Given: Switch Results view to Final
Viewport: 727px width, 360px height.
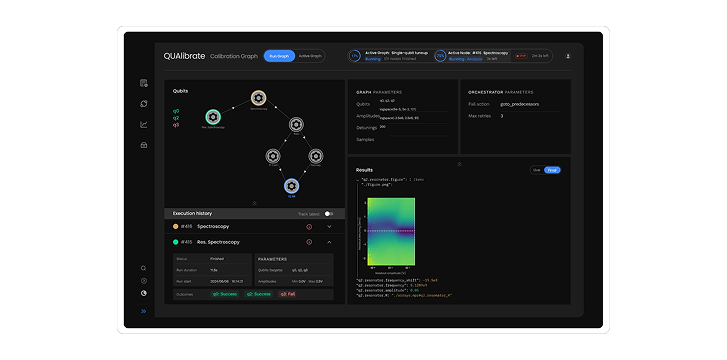Looking at the screenshot, I should coord(552,170).
